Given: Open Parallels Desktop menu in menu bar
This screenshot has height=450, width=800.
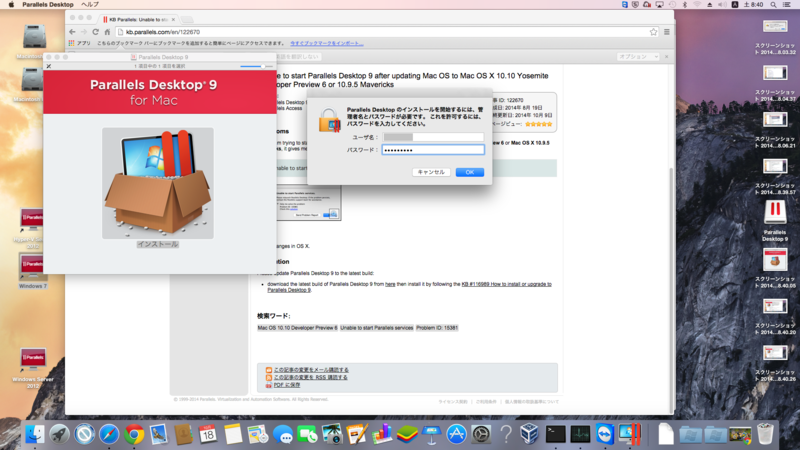Looking at the screenshot, I should [48, 5].
